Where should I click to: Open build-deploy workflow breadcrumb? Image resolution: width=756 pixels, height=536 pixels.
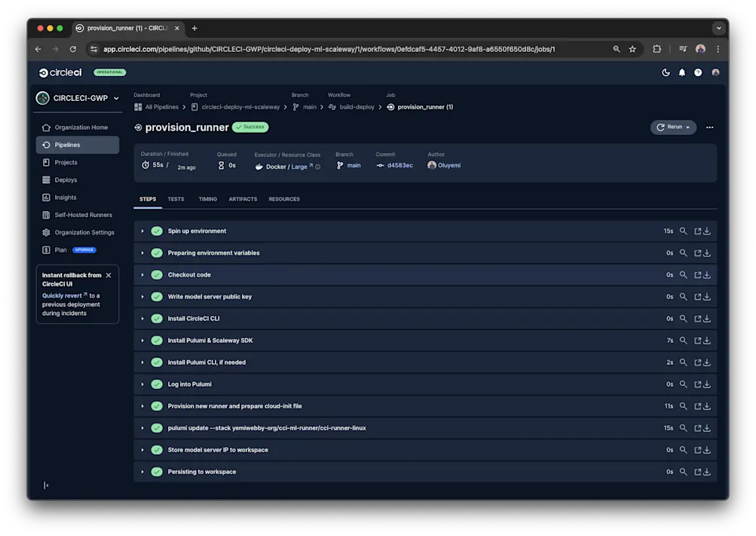351,107
